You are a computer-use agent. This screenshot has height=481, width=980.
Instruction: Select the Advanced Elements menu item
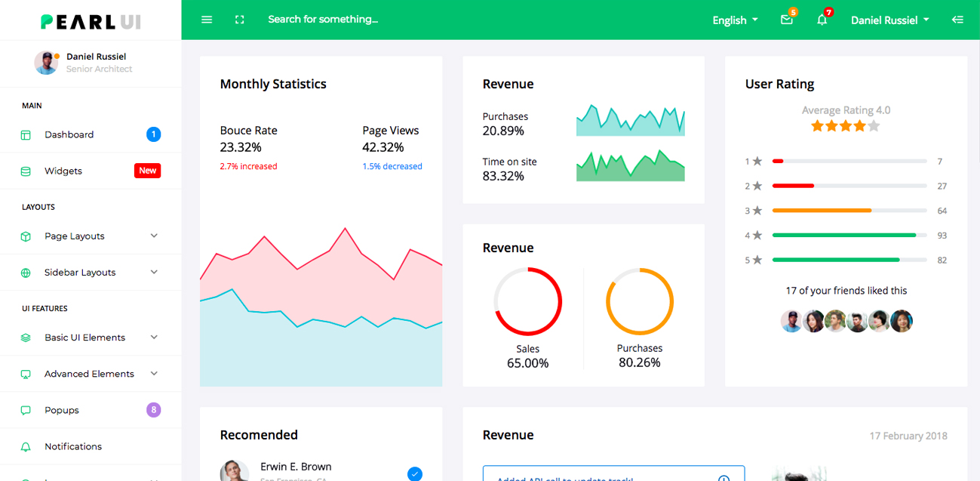click(91, 373)
